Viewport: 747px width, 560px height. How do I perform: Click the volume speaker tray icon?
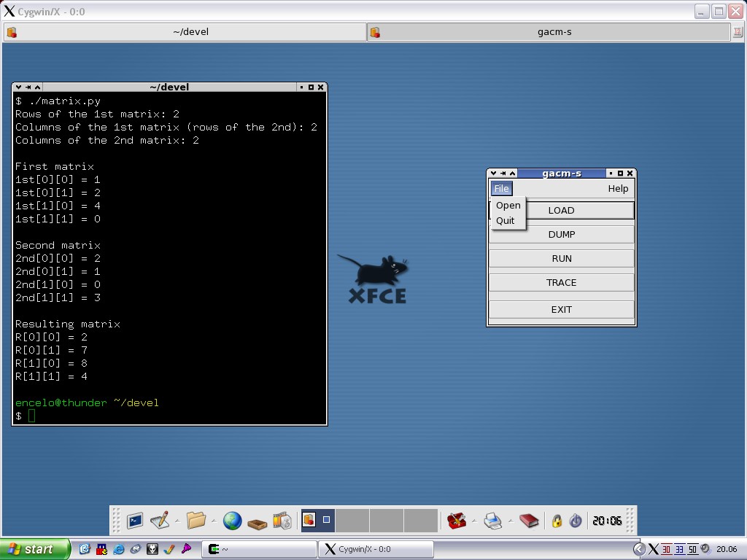[x=705, y=549]
